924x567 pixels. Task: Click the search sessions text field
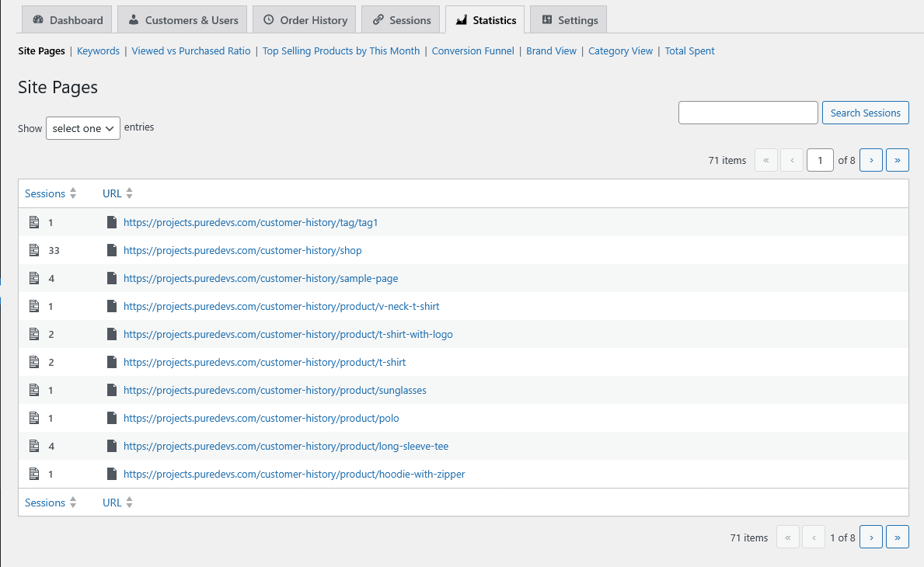748,113
